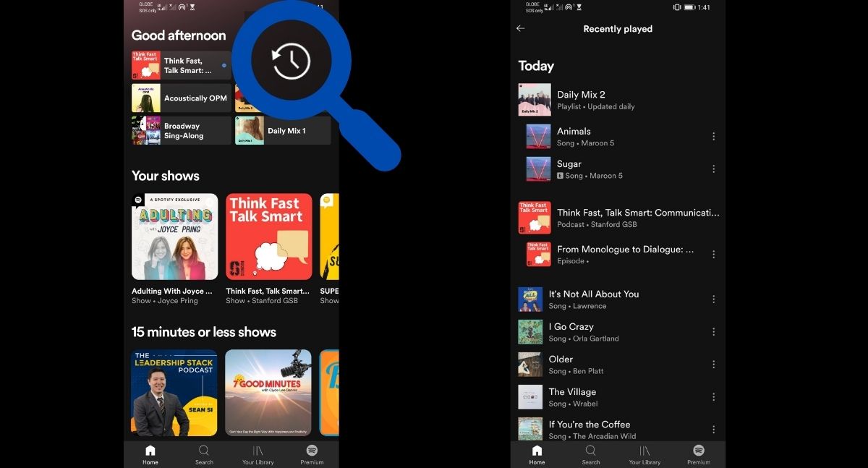Expand options menu for It's Not All About You
Image resolution: width=868 pixels, height=468 pixels.
713,299
